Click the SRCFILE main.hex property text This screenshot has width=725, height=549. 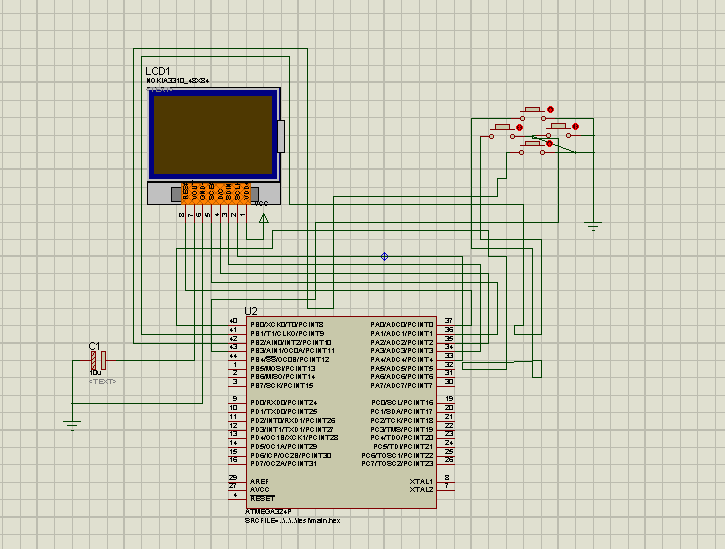292,520
